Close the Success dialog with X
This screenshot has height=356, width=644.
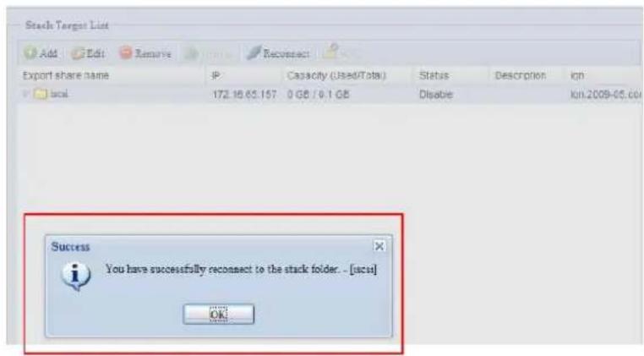(x=379, y=246)
